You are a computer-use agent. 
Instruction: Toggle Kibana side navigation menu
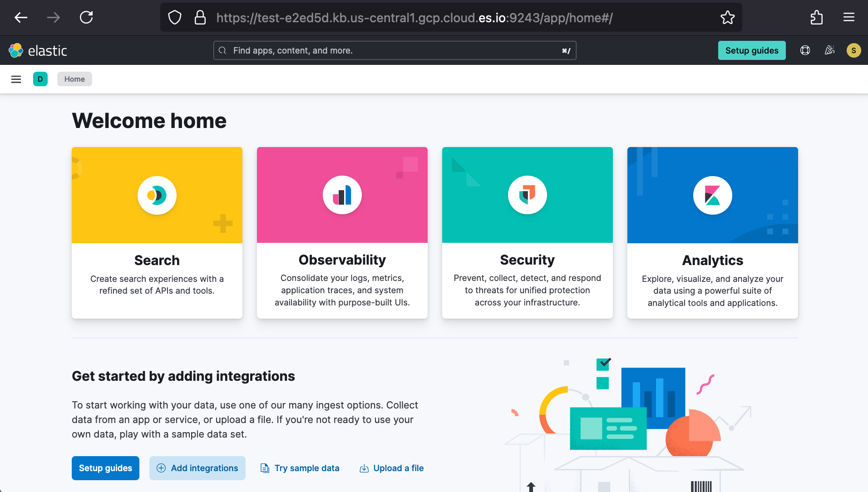click(16, 79)
